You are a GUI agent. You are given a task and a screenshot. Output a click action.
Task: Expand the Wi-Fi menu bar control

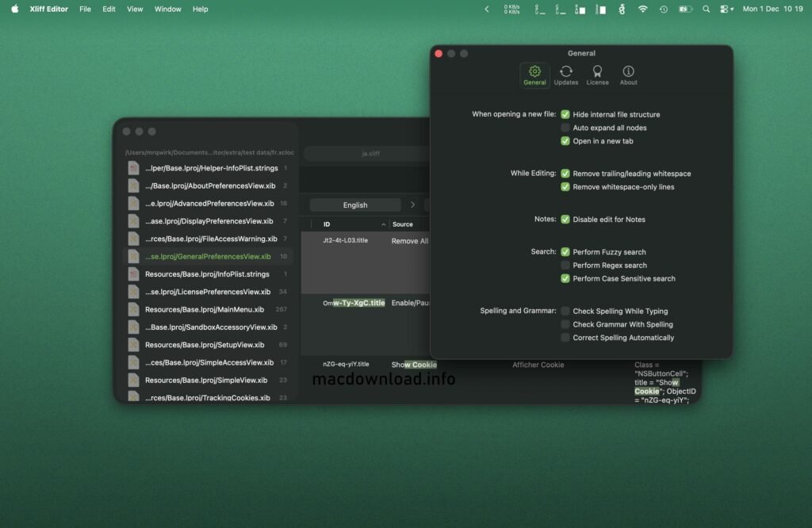pos(642,10)
